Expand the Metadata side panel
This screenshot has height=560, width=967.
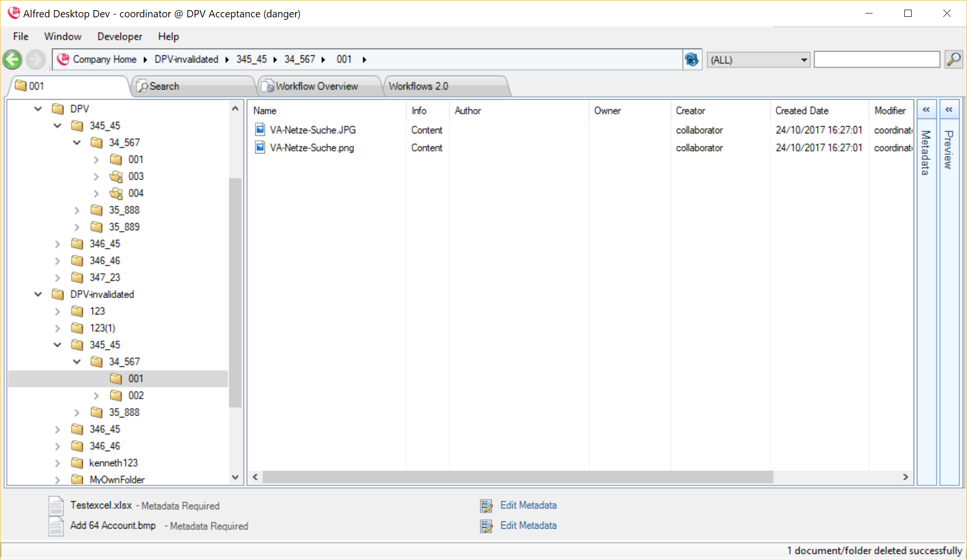[926, 110]
